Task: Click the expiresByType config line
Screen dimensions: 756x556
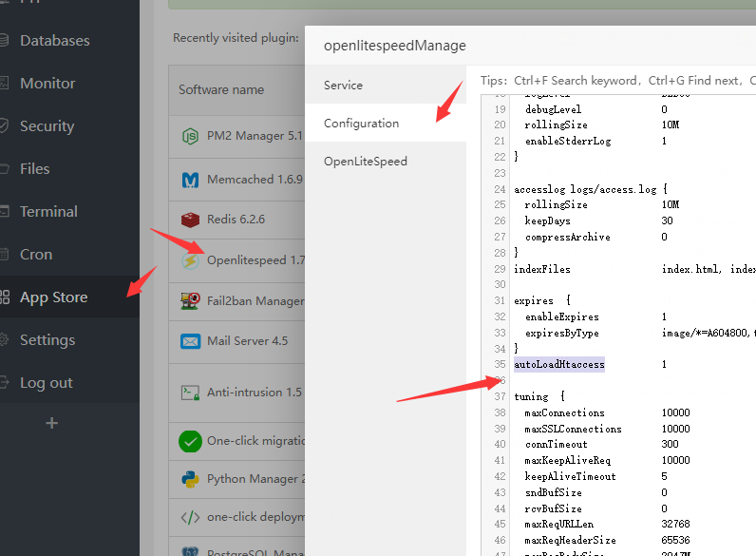Action: (561, 334)
